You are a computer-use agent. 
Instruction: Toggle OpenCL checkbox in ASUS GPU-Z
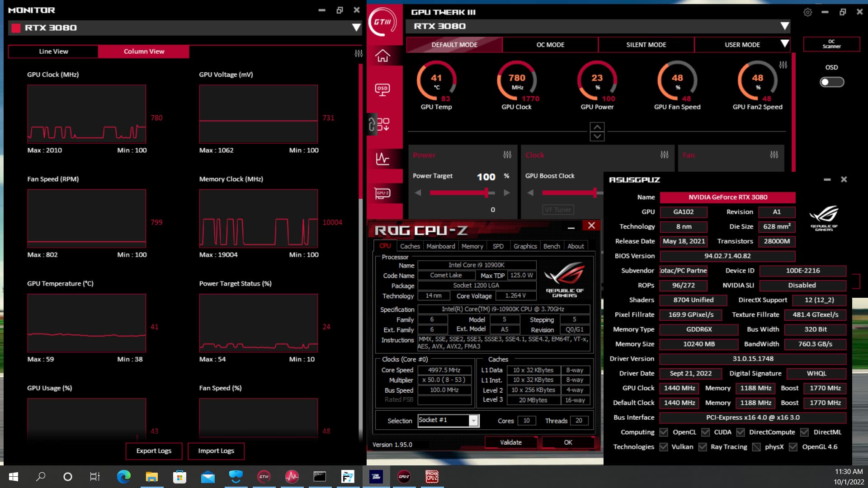coord(664,432)
